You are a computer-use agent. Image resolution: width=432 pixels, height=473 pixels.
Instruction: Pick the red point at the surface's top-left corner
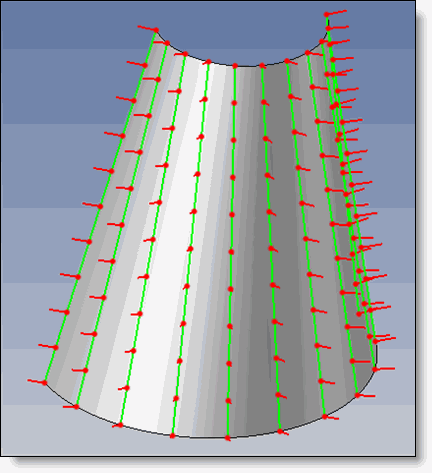point(156,30)
